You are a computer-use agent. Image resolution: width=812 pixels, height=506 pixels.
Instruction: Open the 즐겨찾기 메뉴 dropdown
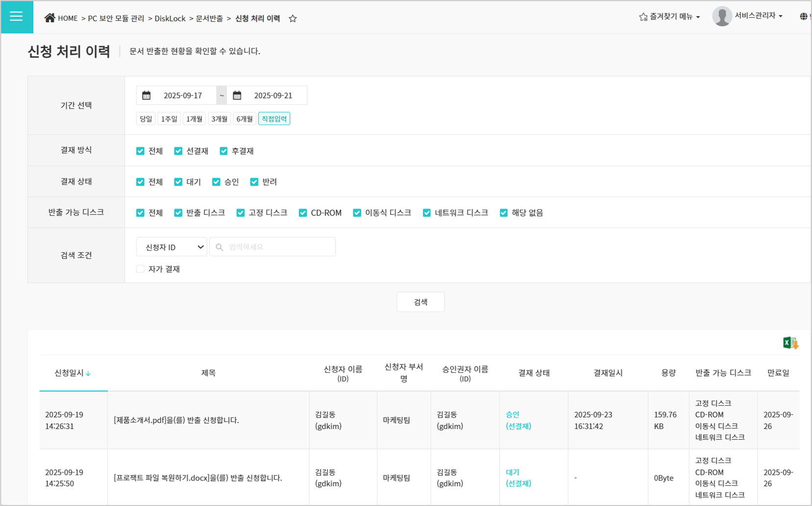point(669,17)
